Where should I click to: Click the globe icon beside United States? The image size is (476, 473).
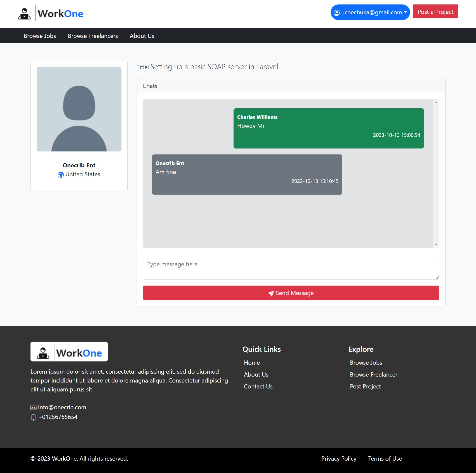coord(61,175)
